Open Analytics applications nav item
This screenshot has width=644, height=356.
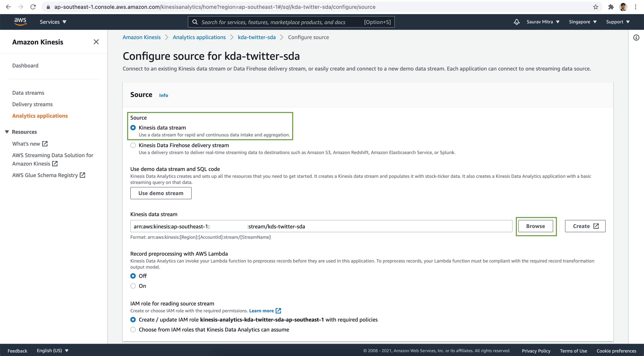[40, 116]
